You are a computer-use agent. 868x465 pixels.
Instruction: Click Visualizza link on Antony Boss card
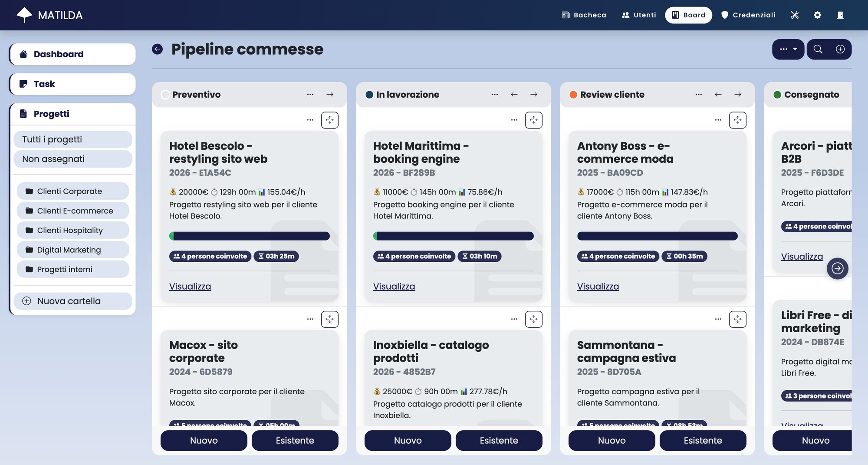598,287
